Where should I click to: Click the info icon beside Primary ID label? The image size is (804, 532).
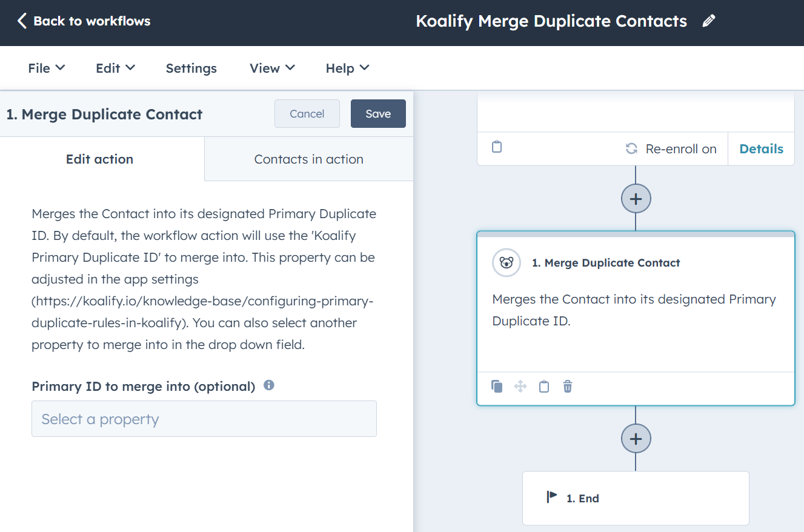point(269,385)
